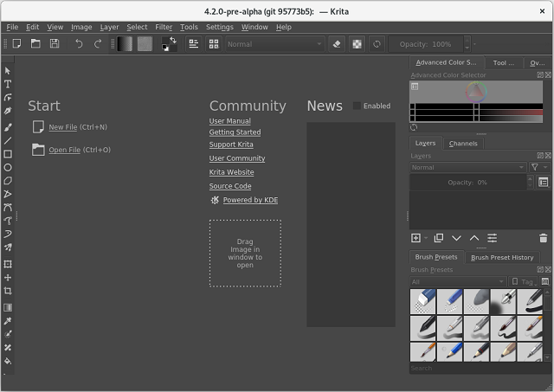The image size is (554, 392).
Task: Select the Crop tool
Action: tap(8, 291)
